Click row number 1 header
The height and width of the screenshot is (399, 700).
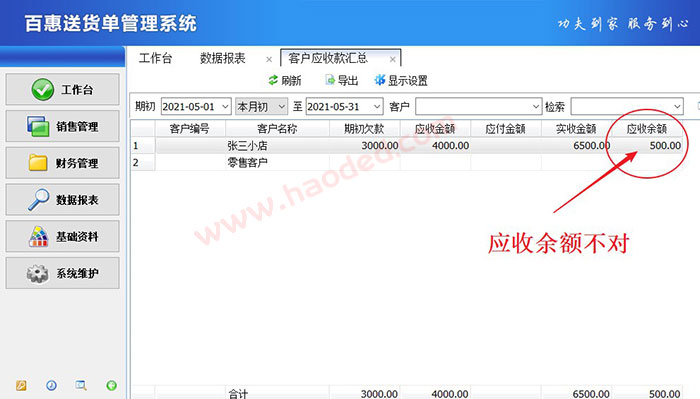pyautogui.click(x=143, y=145)
